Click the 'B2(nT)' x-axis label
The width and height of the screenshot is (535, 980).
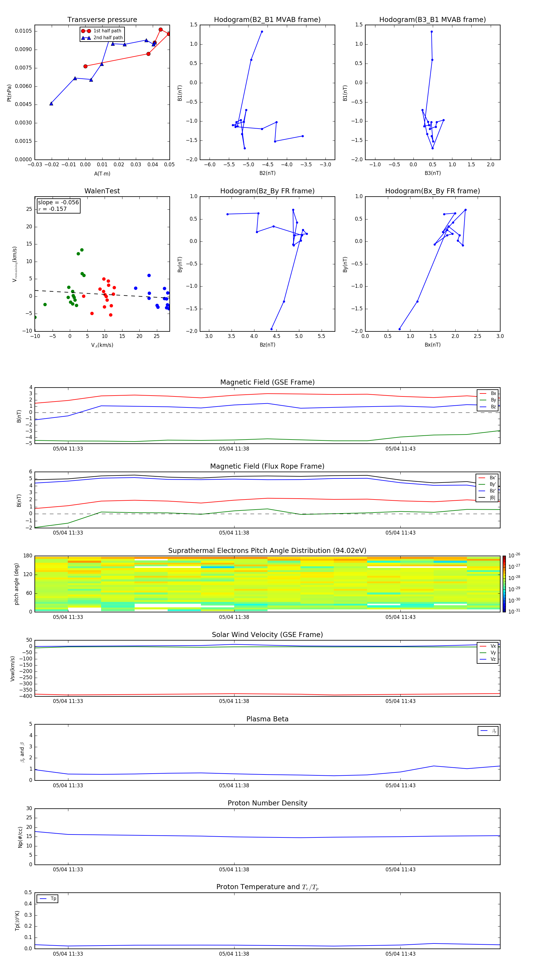click(267, 173)
